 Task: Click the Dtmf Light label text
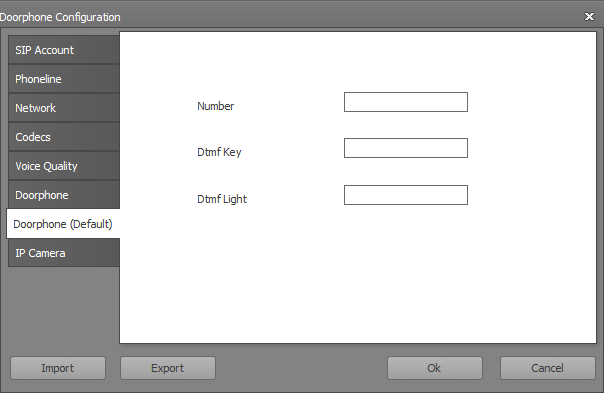(222, 199)
